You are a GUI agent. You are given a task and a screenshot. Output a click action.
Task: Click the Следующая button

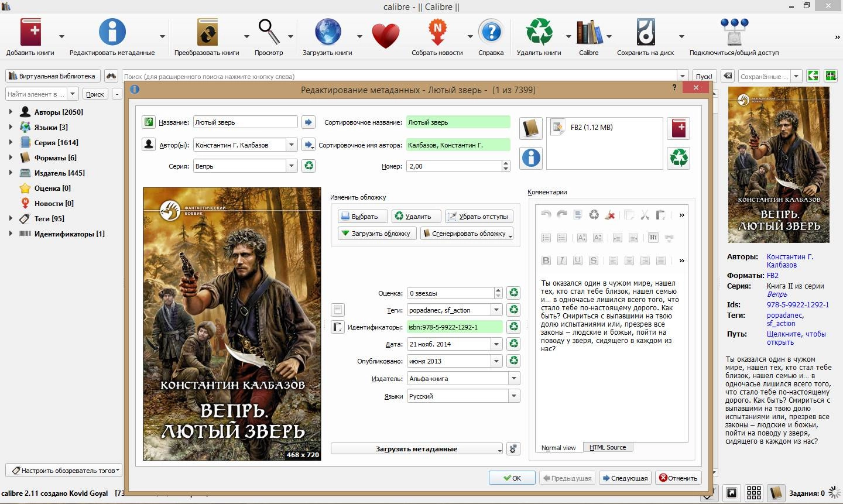point(625,478)
